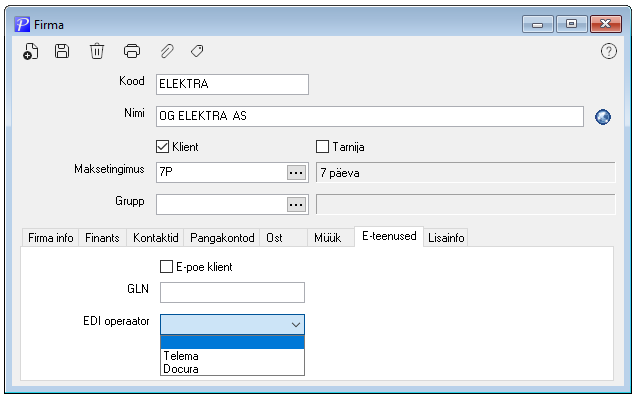This screenshot has width=636, height=398.
Task: Choose Telema from EDI operaator list
Action: 232,356
